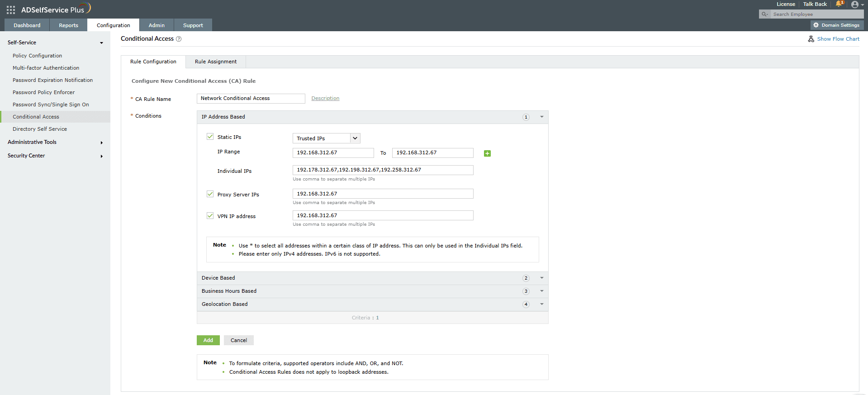Switch to the Rule Assignment tab

(215, 62)
